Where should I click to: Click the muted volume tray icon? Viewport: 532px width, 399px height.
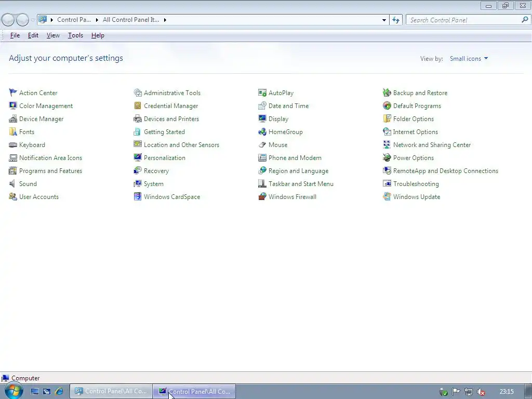point(481,392)
